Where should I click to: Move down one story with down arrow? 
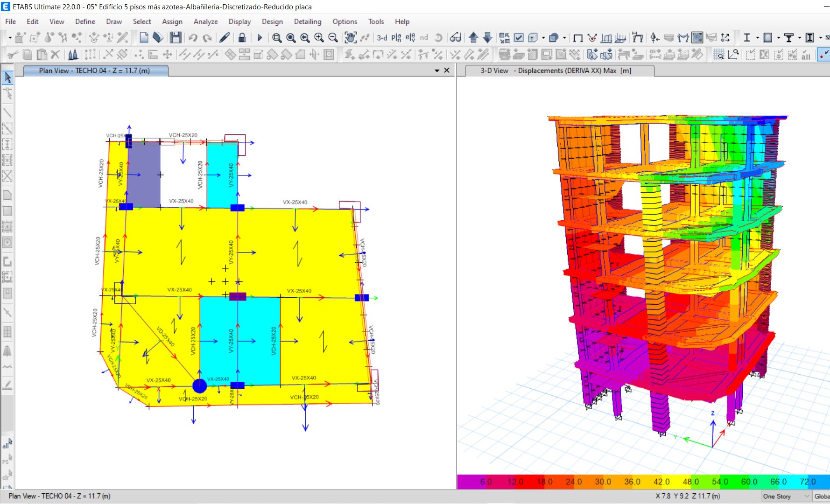coord(487,37)
